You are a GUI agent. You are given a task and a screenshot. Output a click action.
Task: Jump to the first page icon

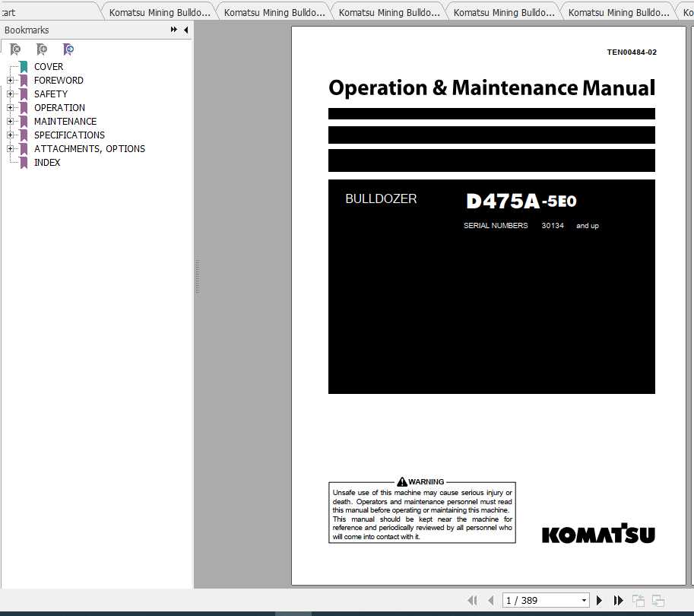(x=472, y=600)
